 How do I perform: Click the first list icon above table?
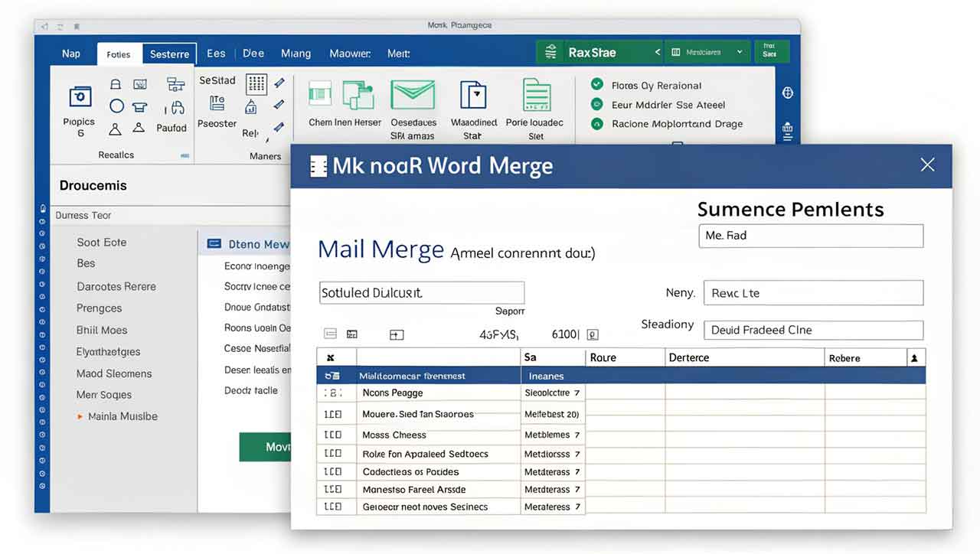tap(330, 334)
